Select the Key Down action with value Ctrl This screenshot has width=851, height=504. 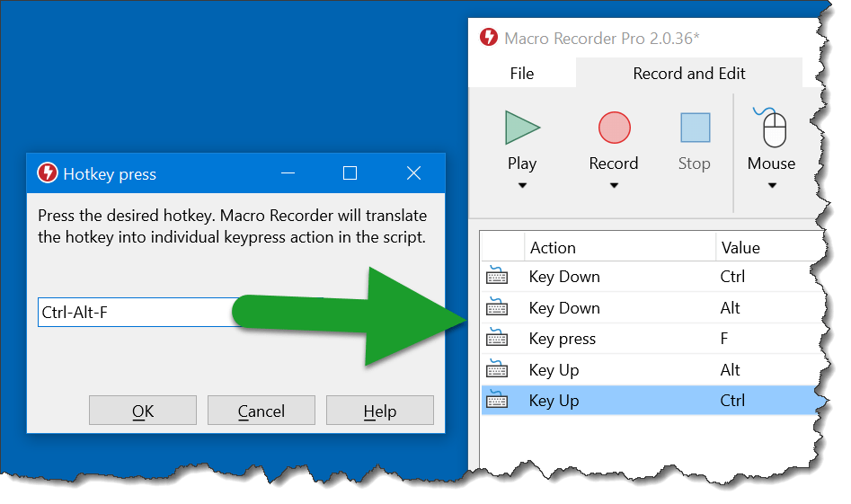564,277
